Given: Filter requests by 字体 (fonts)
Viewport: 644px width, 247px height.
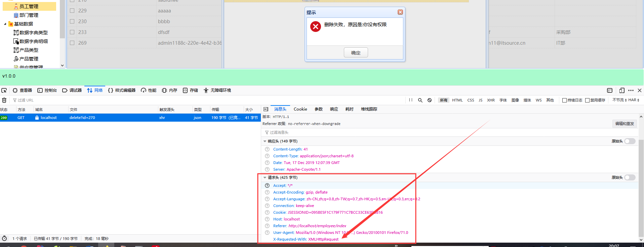Looking at the screenshot, I should click(503, 100).
